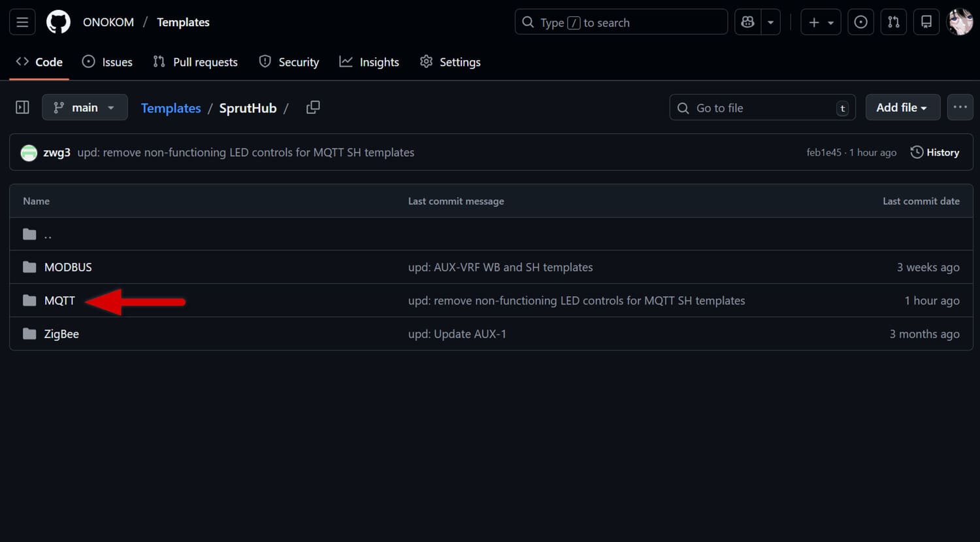Toggle the side panel icon near branch selector
This screenshot has width=980, height=542.
tap(22, 107)
